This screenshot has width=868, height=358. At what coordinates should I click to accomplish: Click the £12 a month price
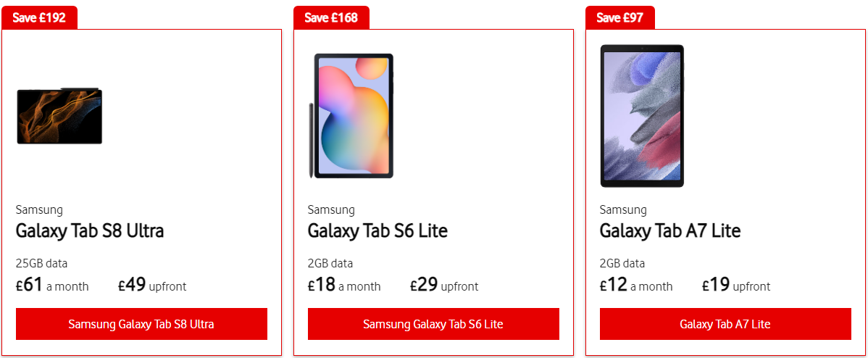pos(636,285)
